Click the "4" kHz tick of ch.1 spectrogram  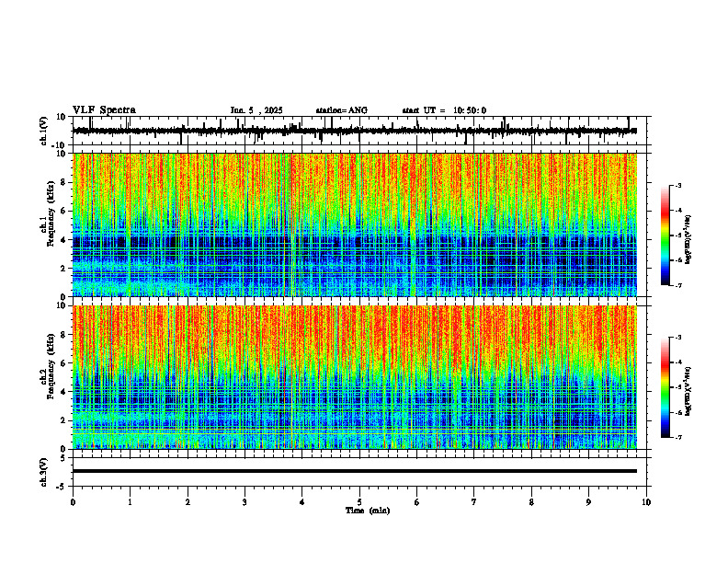(x=63, y=240)
